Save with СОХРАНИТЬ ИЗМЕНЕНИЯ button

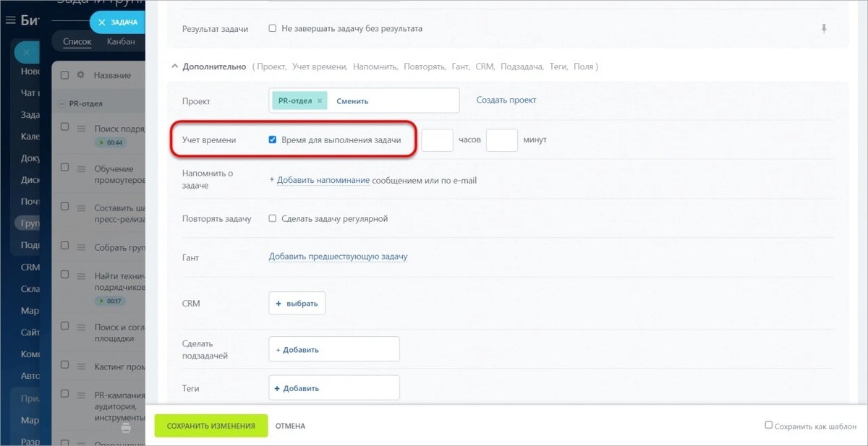click(x=211, y=426)
